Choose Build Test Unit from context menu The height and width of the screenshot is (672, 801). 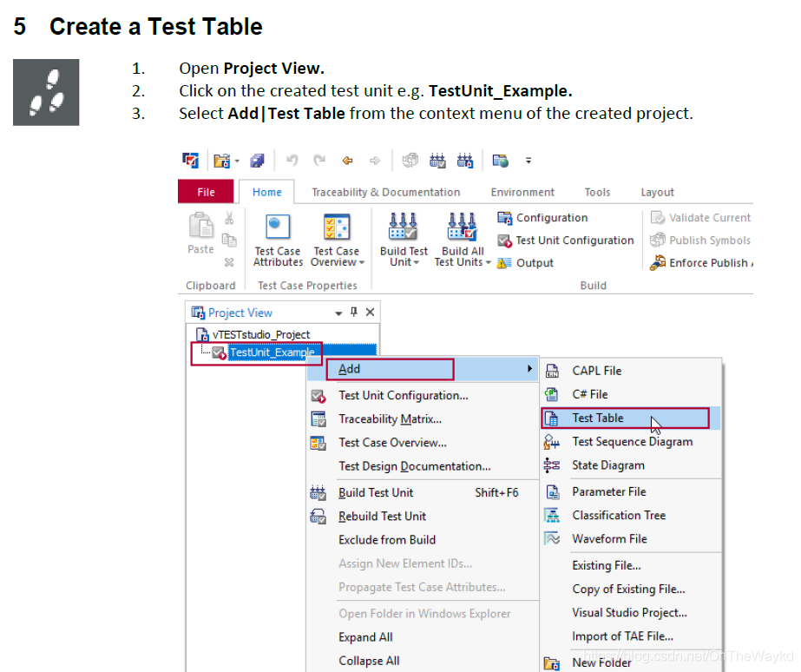(x=423, y=492)
